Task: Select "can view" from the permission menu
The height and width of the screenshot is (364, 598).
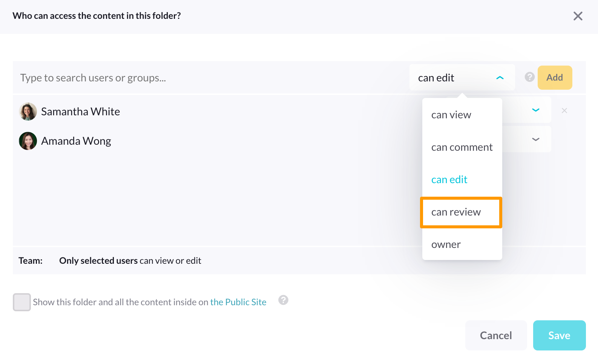Action: pyautogui.click(x=451, y=115)
